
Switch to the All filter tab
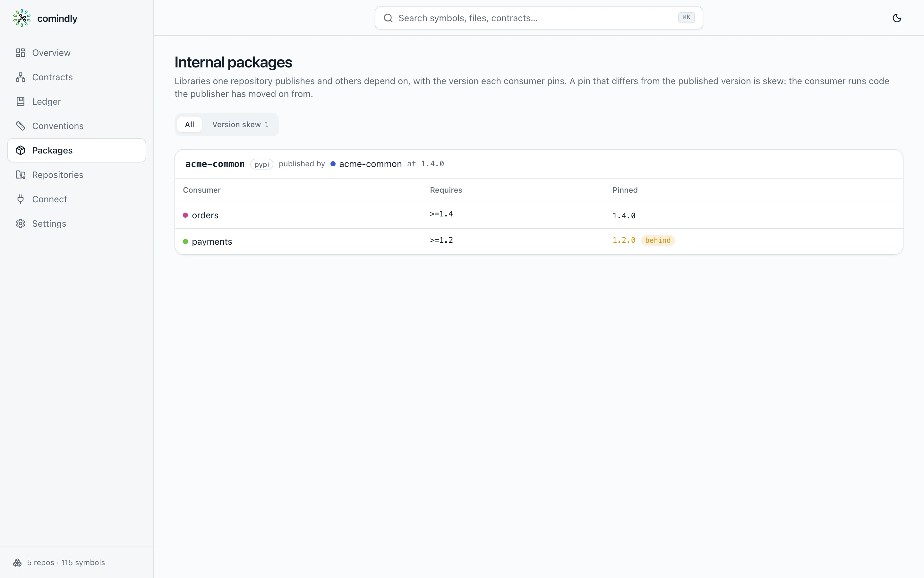pyautogui.click(x=189, y=125)
